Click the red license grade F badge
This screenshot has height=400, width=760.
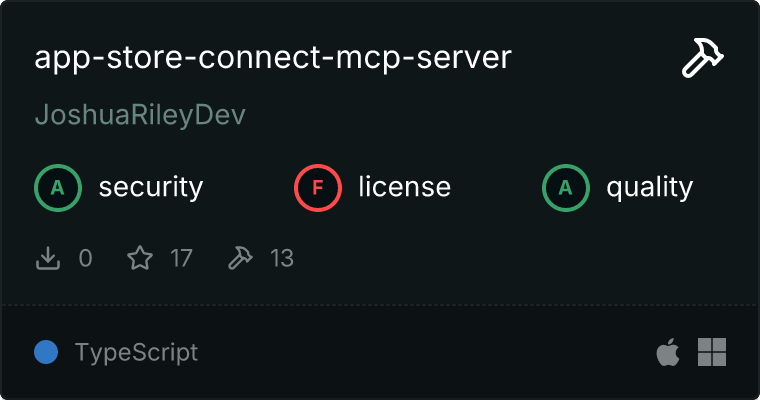point(318,187)
